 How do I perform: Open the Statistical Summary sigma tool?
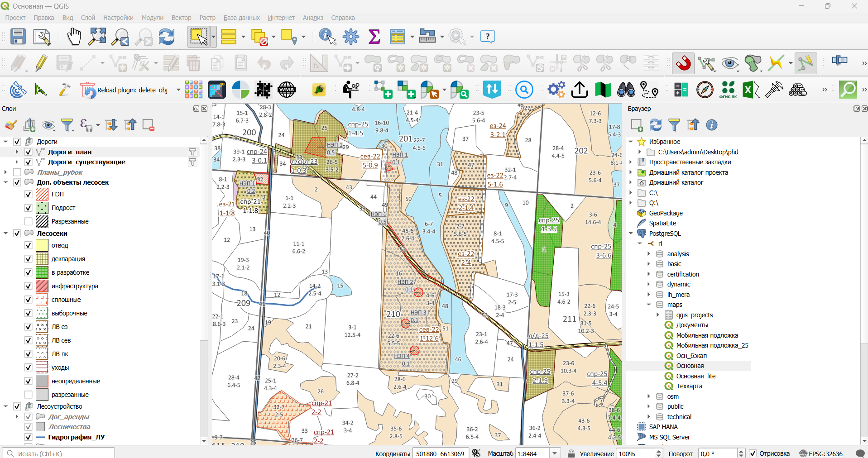pos(374,37)
